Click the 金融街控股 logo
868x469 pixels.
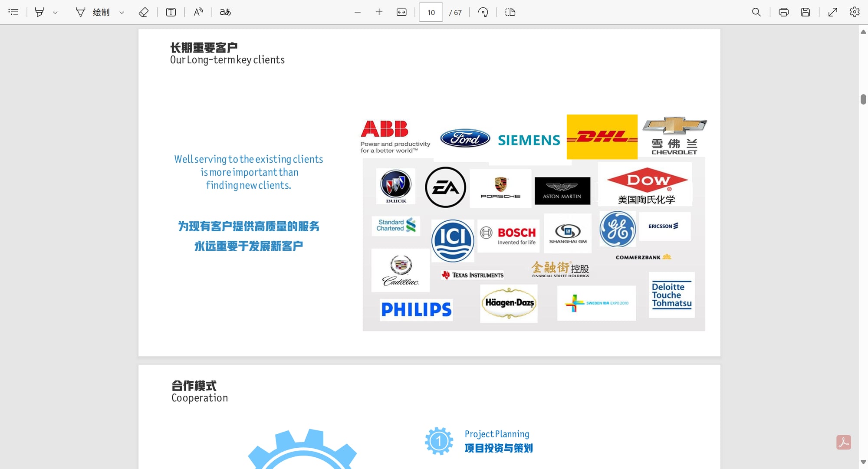(560, 269)
